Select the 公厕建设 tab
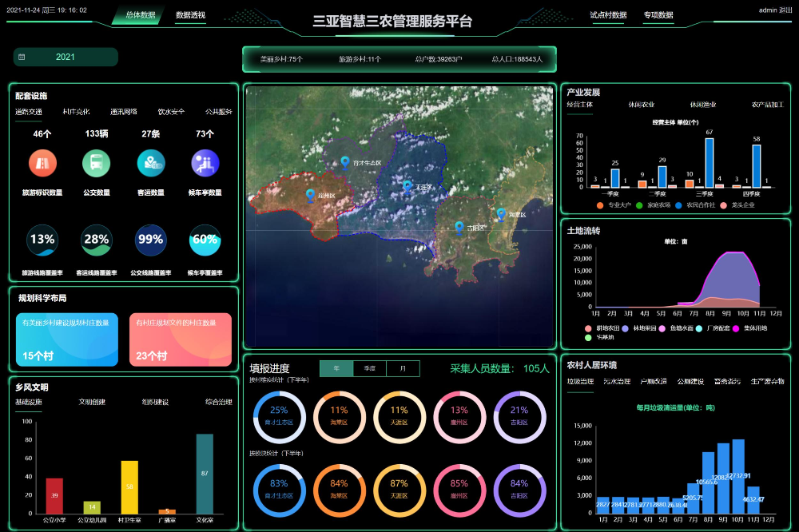 690,381
